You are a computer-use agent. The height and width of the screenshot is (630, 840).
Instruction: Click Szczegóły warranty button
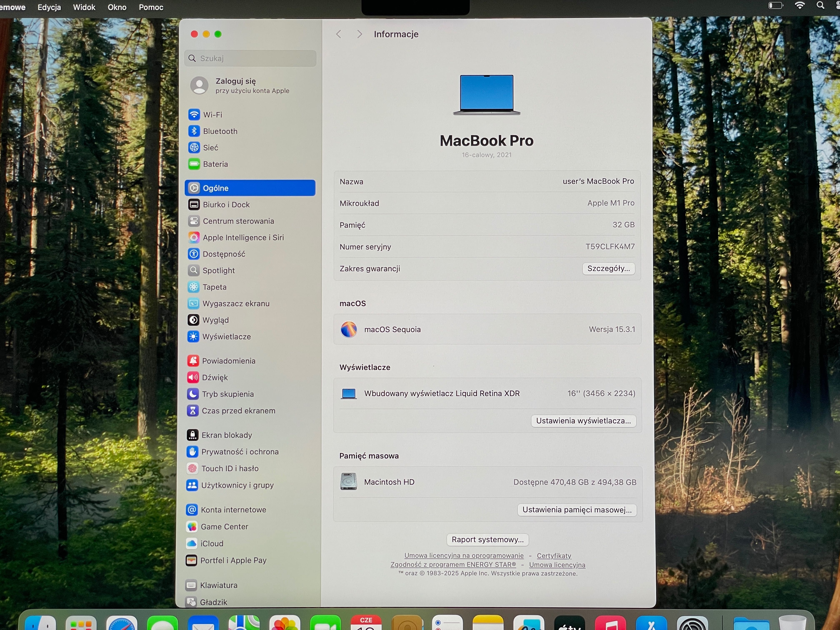608,269
